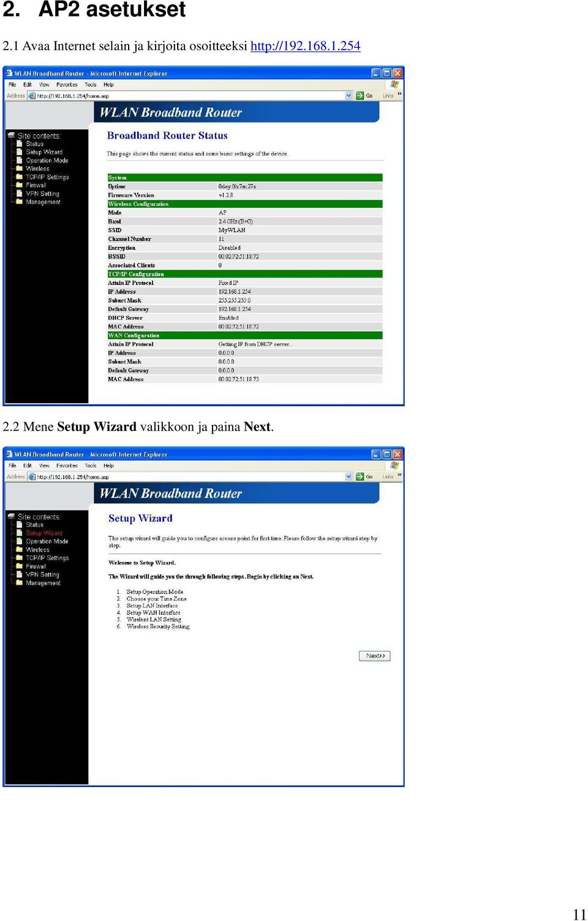Click Site contents computer icon in Setup Wizard window
588x921 pixels.
pyautogui.click(x=11, y=517)
